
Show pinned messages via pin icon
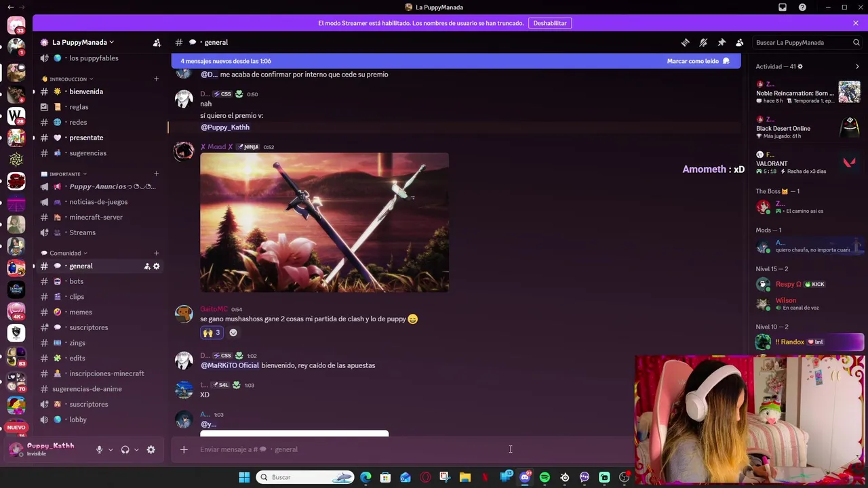tap(722, 42)
